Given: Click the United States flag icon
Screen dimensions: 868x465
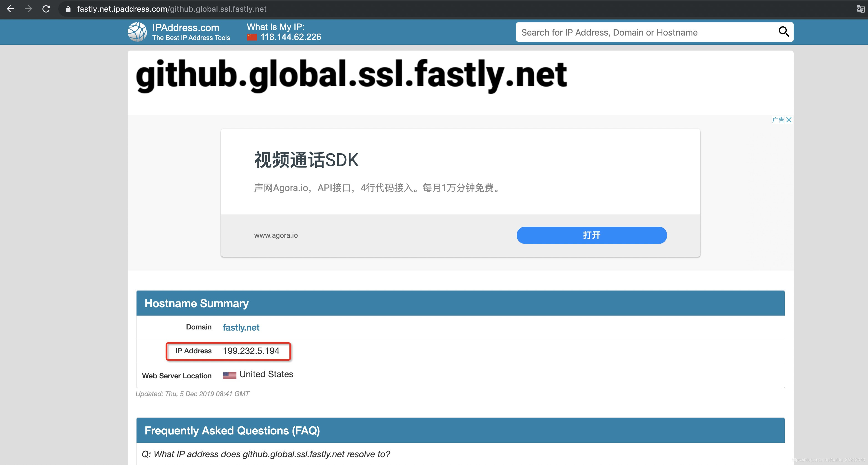Looking at the screenshot, I should click(229, 375).
